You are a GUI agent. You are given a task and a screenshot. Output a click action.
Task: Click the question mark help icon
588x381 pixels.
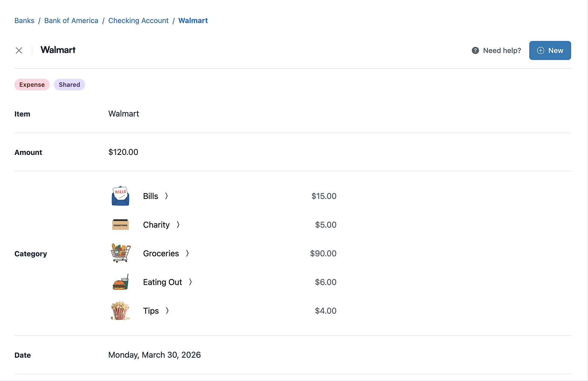click(x=476, y=50)
